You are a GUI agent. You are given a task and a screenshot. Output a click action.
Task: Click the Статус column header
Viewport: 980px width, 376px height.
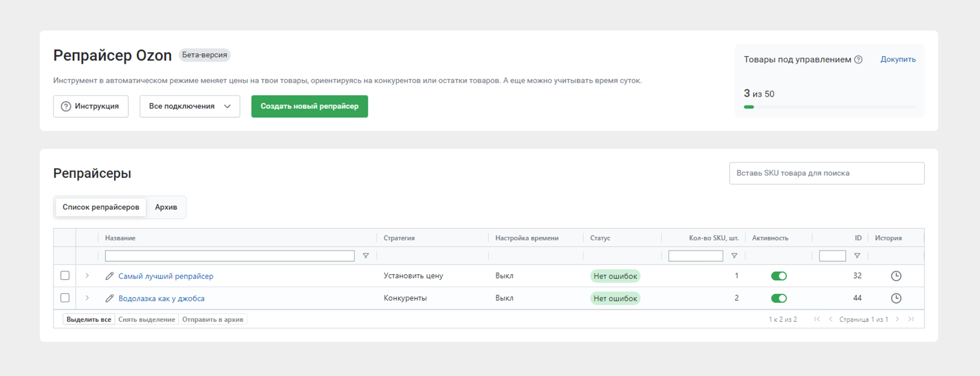tap(600, 238)
